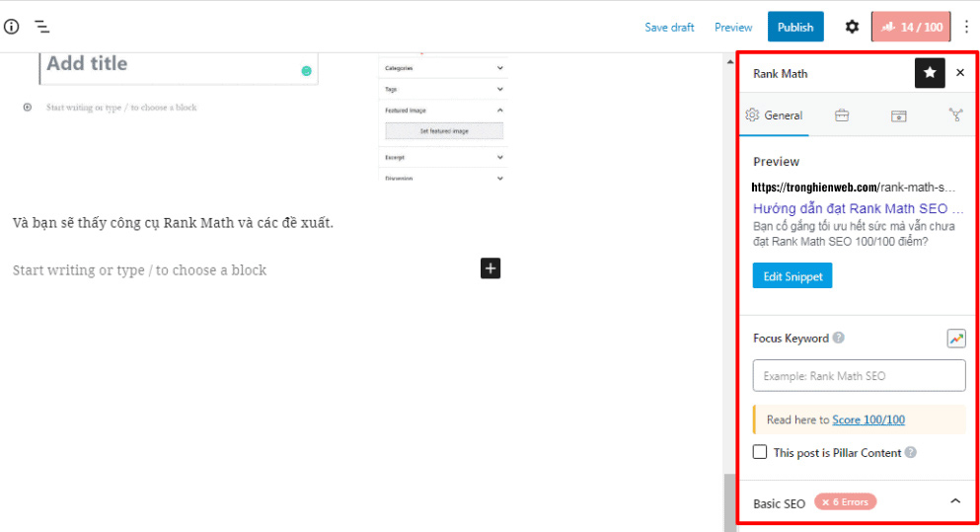The height and width of the screenshot is (532, 980).
Task: Open the settings gear icon
Action: (852, 27)
